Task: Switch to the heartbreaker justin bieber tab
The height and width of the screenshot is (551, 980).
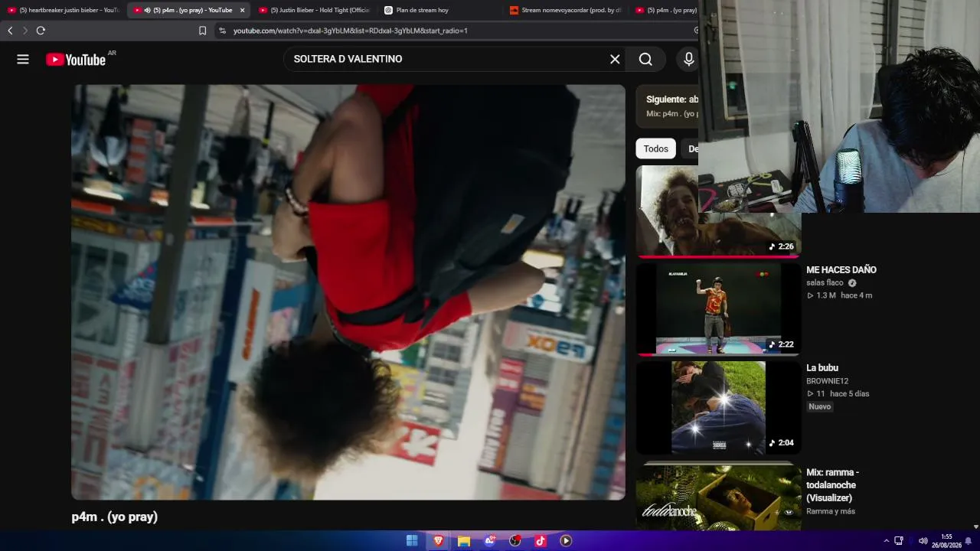Action: 64,10
